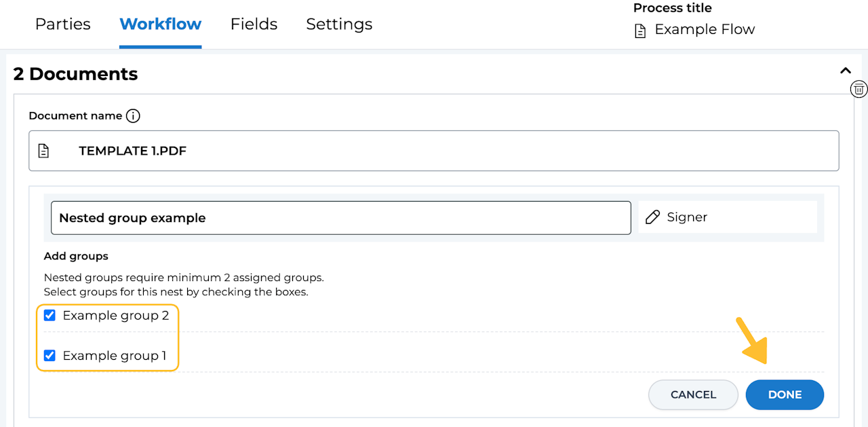Select the TEMPLATE 1.PDF document field
The width and height of the screenshot is (868, 427).
click(433, 151)
